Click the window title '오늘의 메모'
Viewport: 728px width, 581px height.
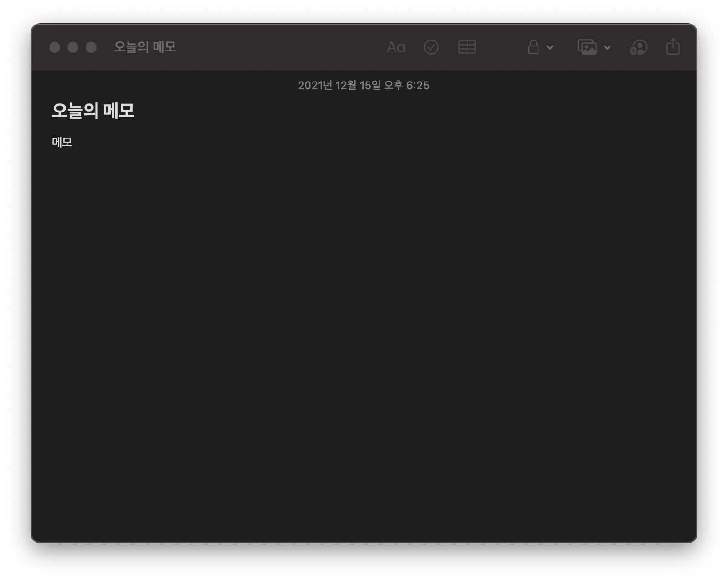(x=145, y=47)
